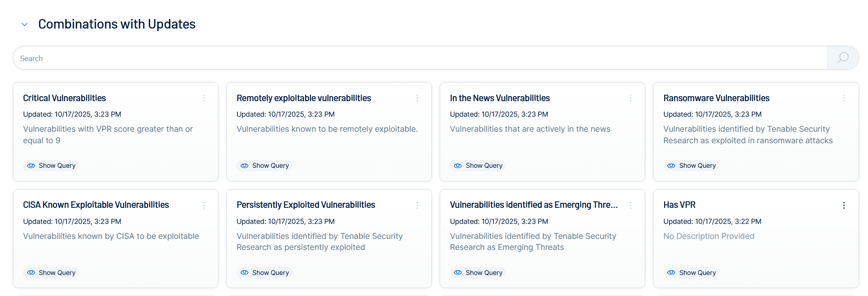
Task: Show Query for Remotely exploitable vulnerabilities
Action: click(x=264, y=166)
